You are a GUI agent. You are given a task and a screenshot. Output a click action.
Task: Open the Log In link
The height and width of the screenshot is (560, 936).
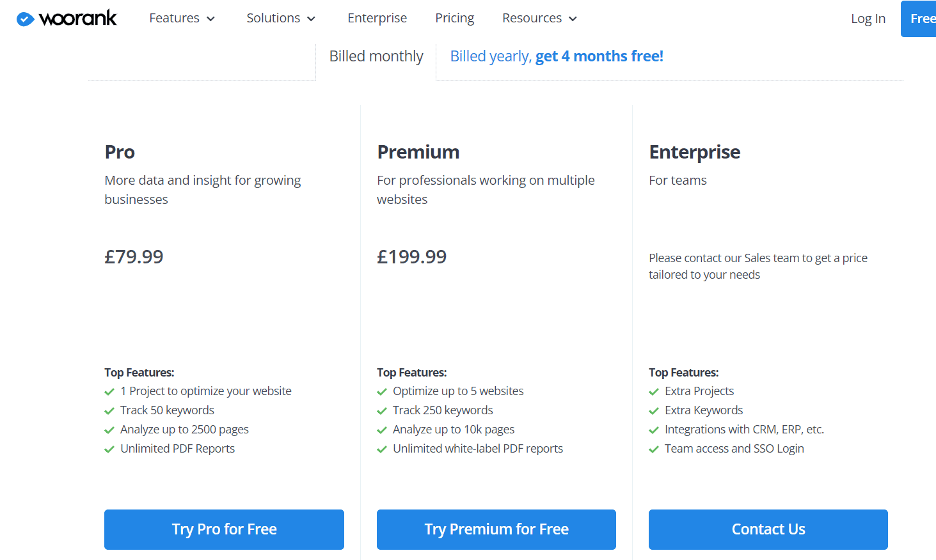868,19
